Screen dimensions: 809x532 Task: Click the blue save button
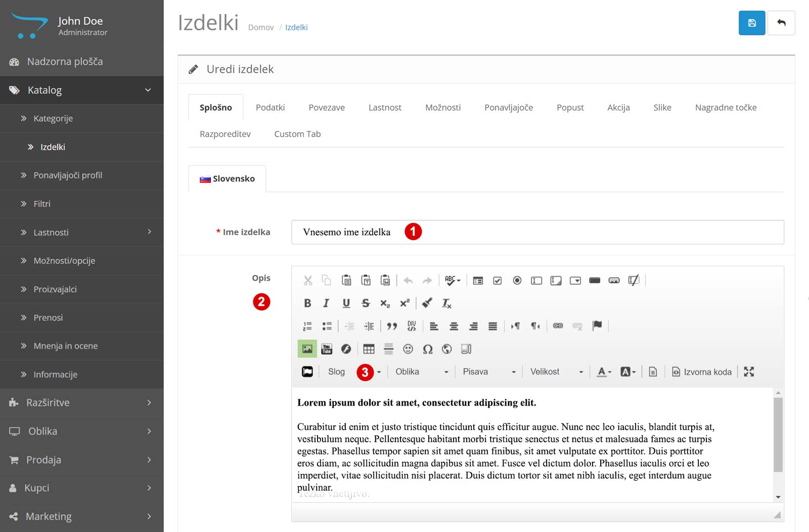(x=752, y=23)
